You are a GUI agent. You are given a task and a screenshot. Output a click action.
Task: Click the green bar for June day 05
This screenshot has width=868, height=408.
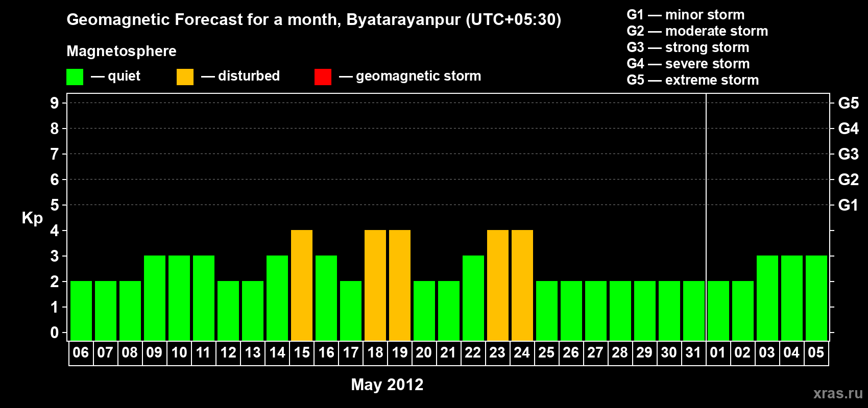tap(816, 298)
